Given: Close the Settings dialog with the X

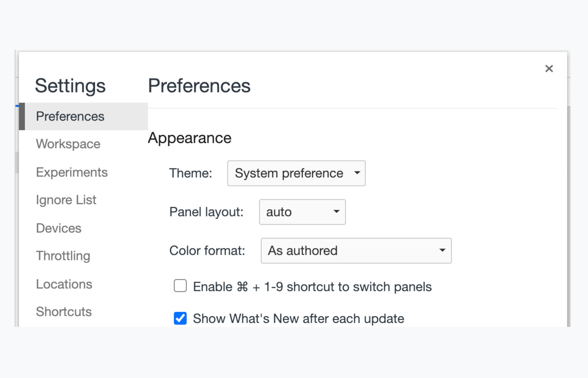Looking at the screenshot, I should point(549,68).
